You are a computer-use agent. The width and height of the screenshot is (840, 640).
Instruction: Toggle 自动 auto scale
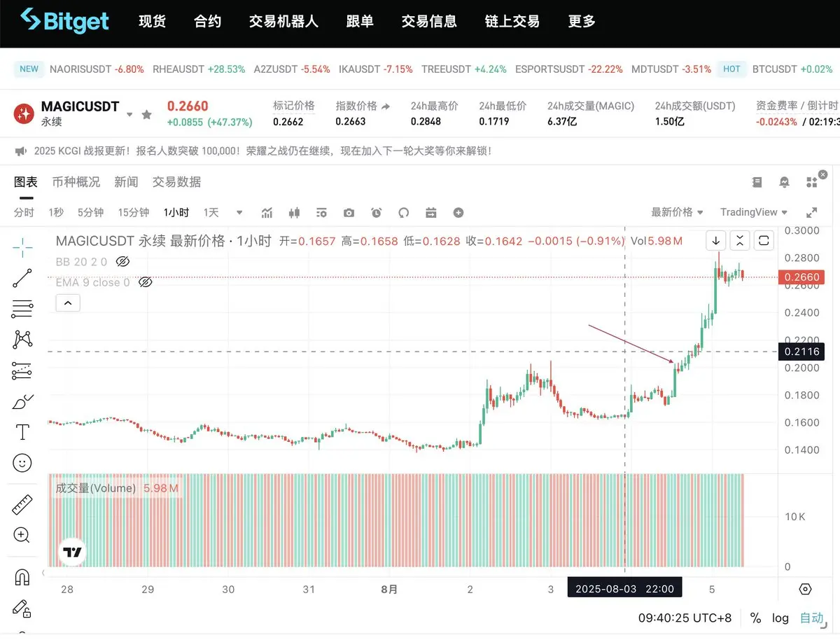click(x=812, y=618)
